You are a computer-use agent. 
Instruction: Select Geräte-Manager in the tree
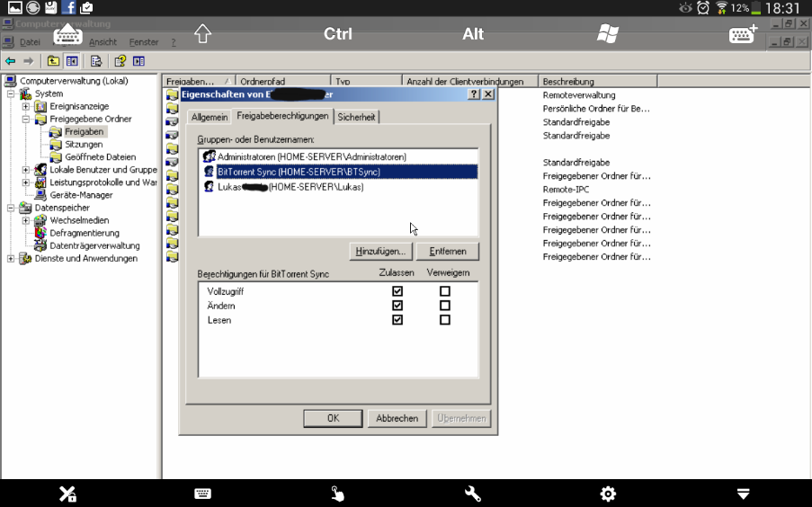[81, 195]
